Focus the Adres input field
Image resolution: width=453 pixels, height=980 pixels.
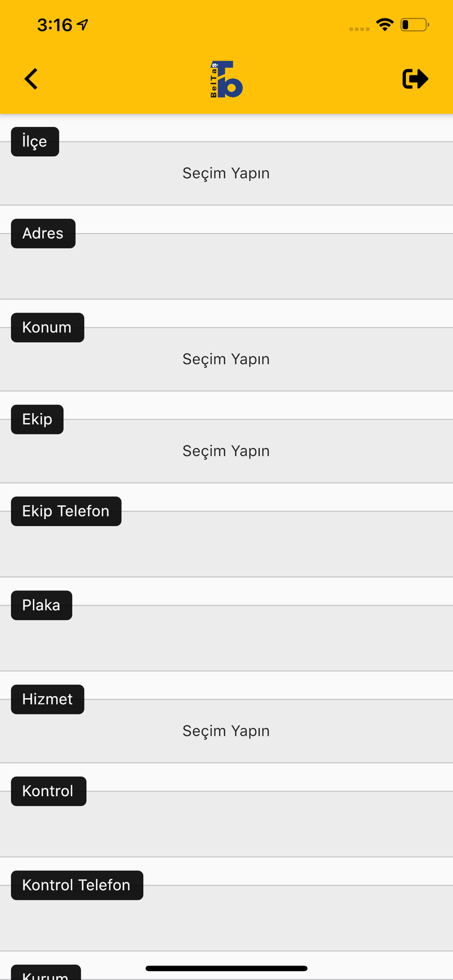pyautogui.click(x=226, y=266)
